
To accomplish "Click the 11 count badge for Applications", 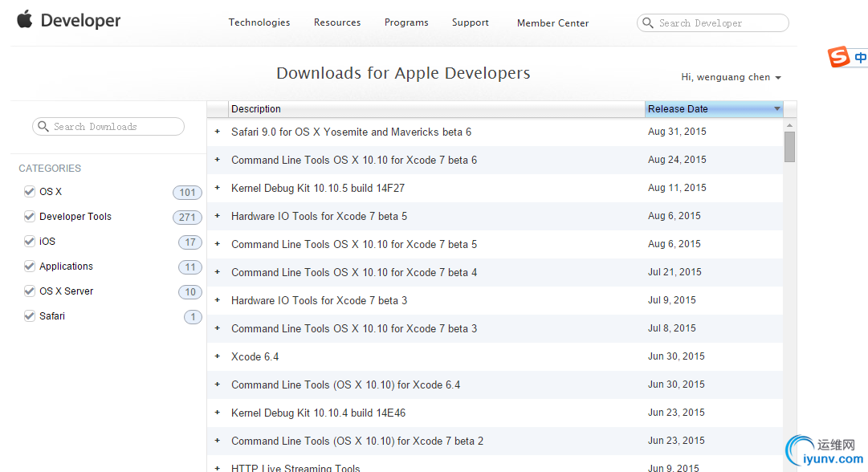I will pyautogui.click(x=189, y=267).
